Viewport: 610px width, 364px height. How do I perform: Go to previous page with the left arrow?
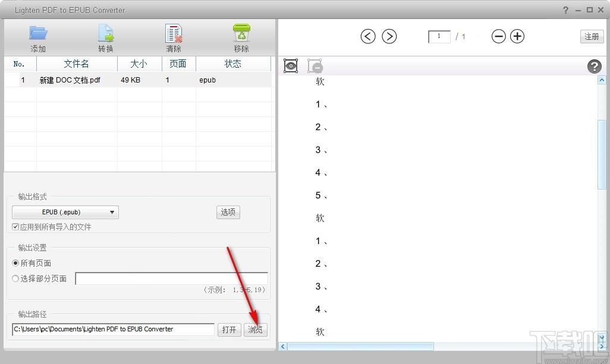pyautogui.click(x=368, y=36)
